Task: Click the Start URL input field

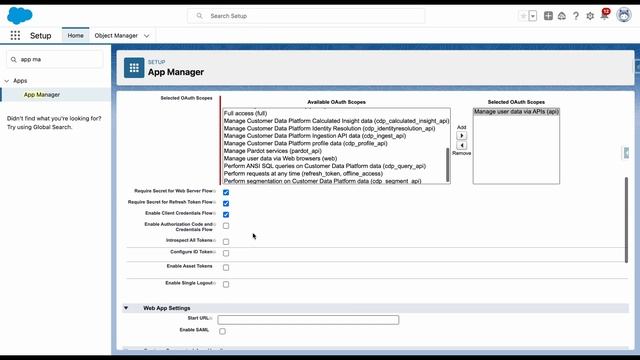Action: (x=308, y=320)
